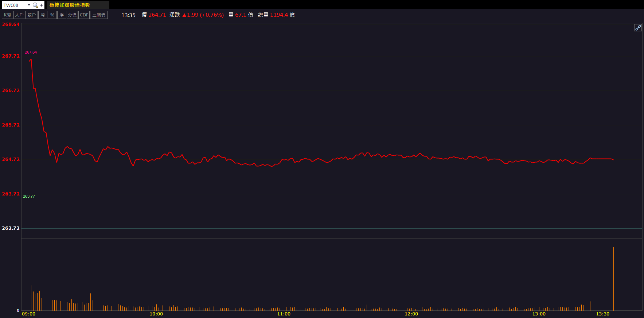Screen dimensions: 644x318
Task: Click the magnifier search icon
Action: tap(35, 5)
